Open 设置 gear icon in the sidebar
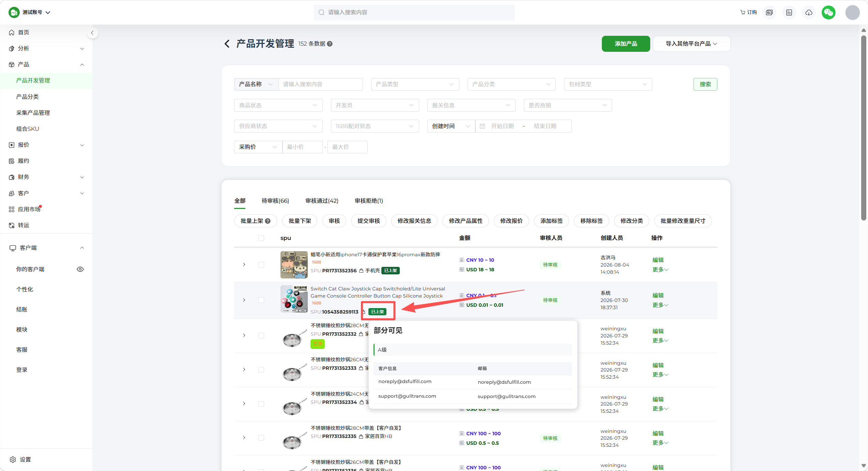 coord(13,459)
